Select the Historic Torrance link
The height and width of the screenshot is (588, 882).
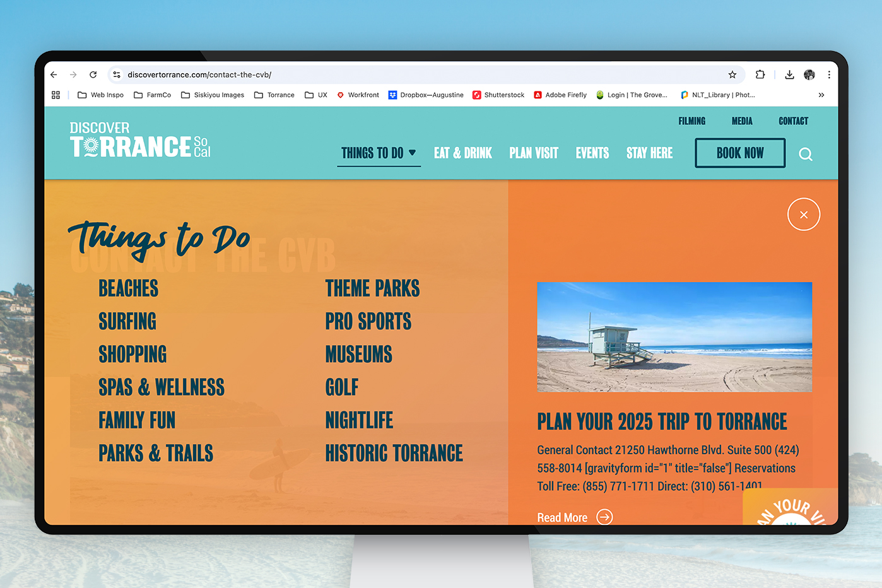[394, 453]
